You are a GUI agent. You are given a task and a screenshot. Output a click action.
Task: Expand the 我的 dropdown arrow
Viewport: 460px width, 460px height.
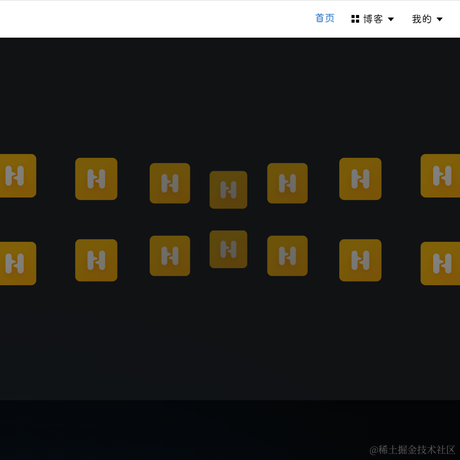[440, 19]
